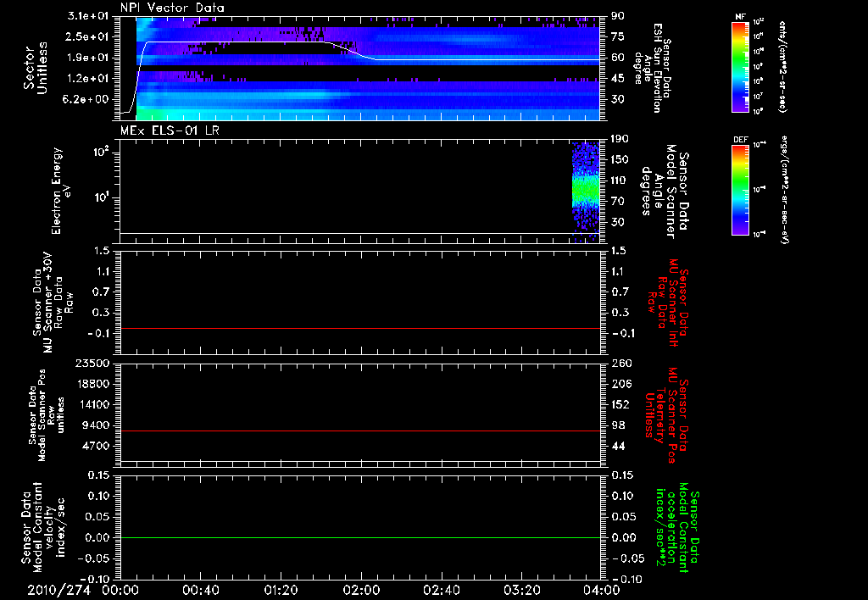The image size is (868, 600).
Task: Click the 45 degree elevation tick
Action: point(618,79)
